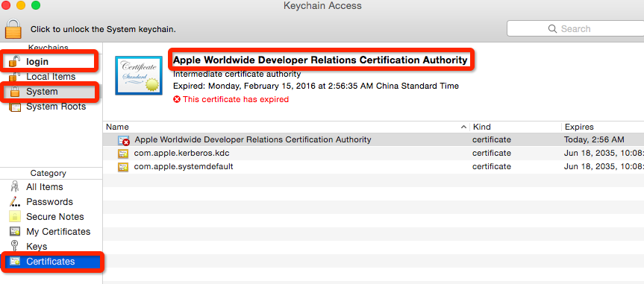Viewport: 644px width, 284px height.
Task: Sort list by Expires column
Action: point(603,127)
